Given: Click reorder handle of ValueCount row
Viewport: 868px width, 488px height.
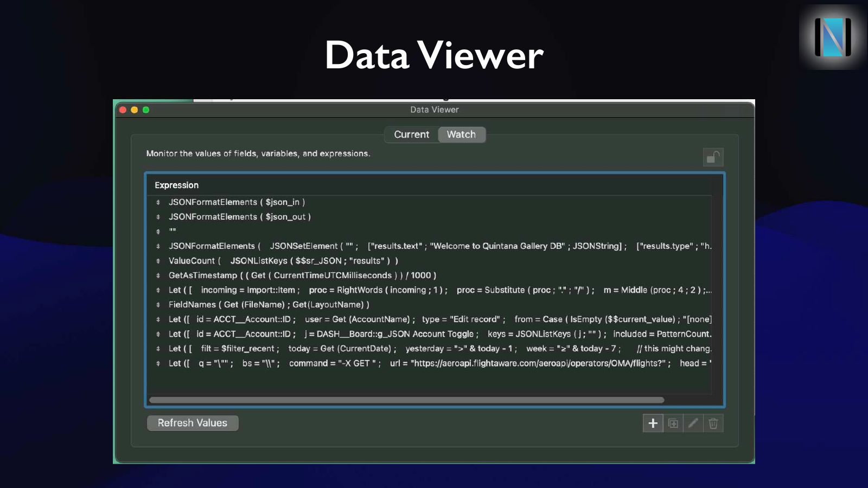Looking at the screenshot, I should [x=158, y=261].
